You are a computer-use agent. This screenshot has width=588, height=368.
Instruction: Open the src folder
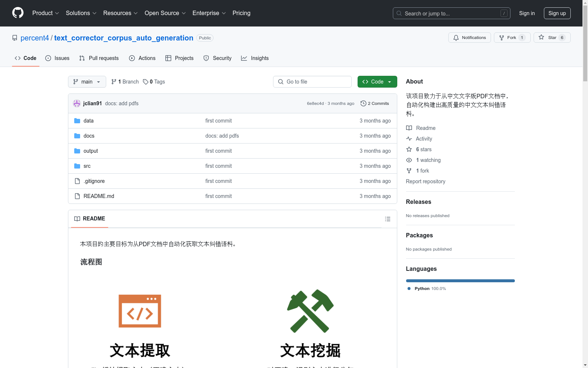click(x=87, y=166)
